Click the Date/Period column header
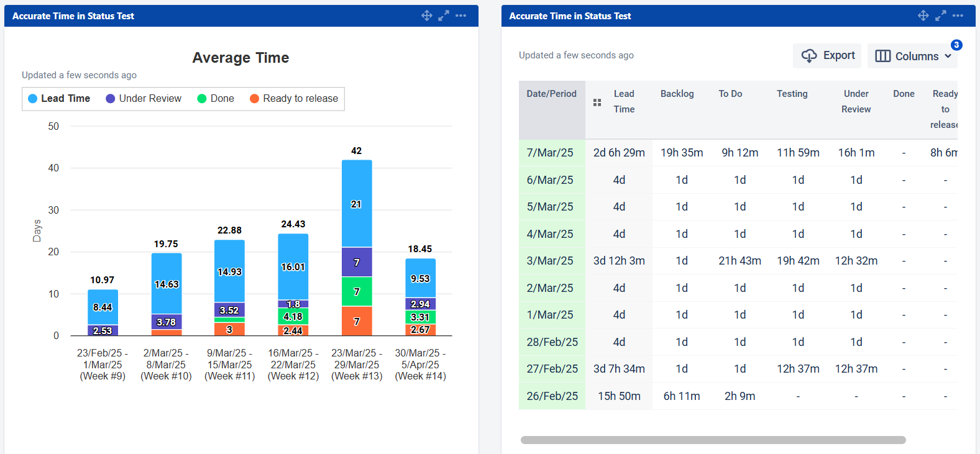The width and height of the screenshot is (980, 454). pos(551,94)
